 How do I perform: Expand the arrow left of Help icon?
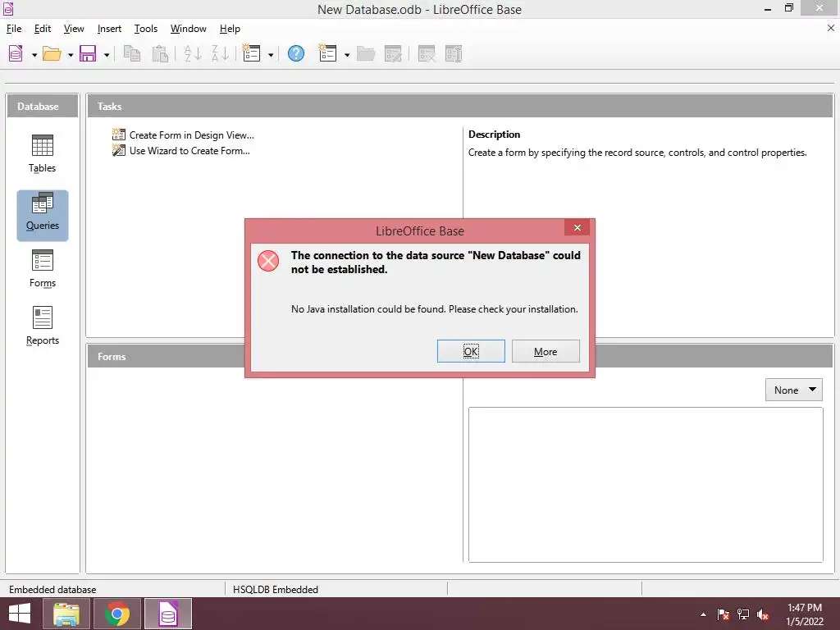click(x=271, y=55)
